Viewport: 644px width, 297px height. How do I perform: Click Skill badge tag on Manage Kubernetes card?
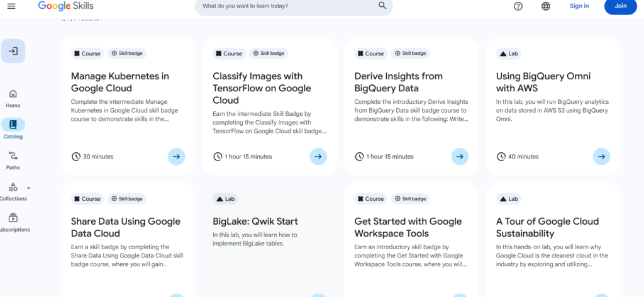pyautogui.click(x=127, y=53)
